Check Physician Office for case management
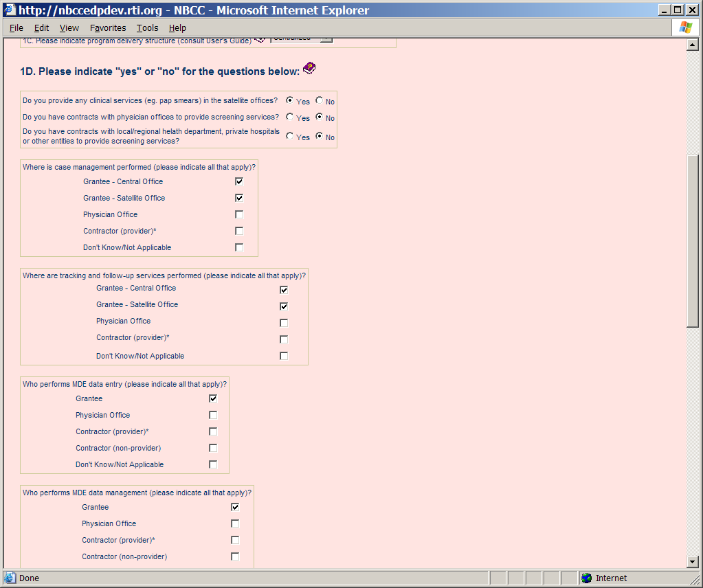Image resolution: width=703 pixels, height=588 pixels. coord(239,215)
